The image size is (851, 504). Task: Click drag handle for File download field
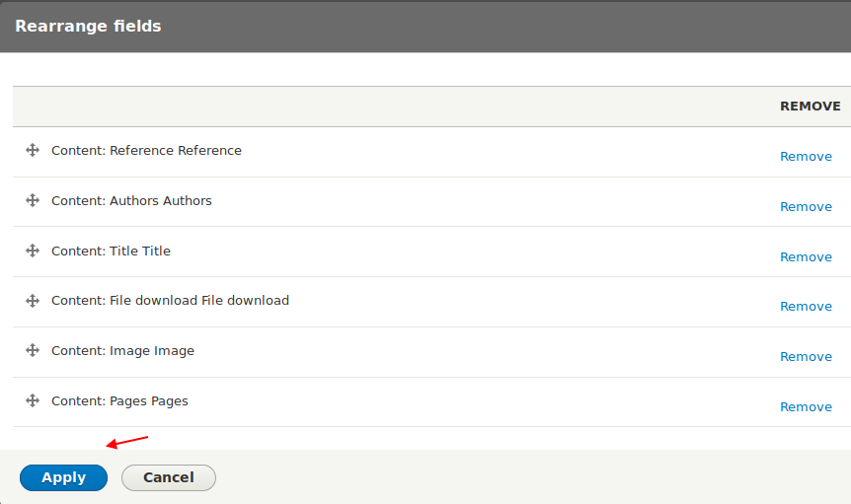(x=33, y=300)
